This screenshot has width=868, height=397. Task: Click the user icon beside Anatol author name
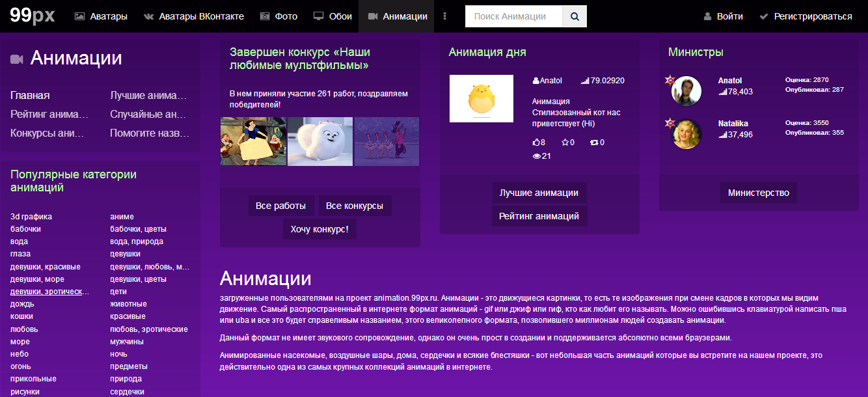(x=536, y=81)
